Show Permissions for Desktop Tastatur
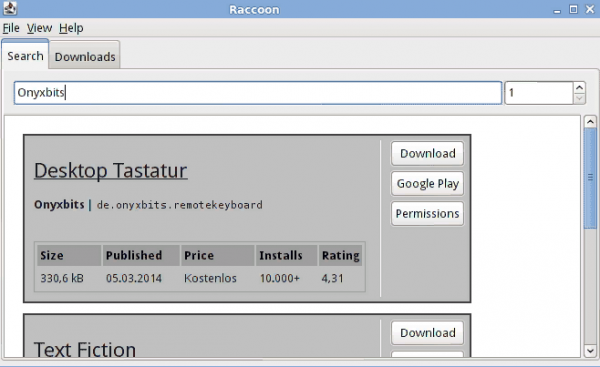The width and height of the screenshot is (600, 367). 427,214
